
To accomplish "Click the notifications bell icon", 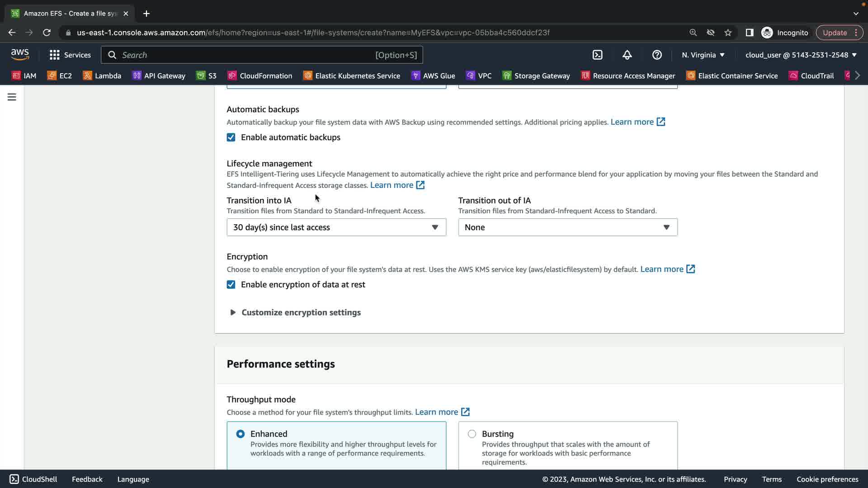I will click(x=627, y=55).
